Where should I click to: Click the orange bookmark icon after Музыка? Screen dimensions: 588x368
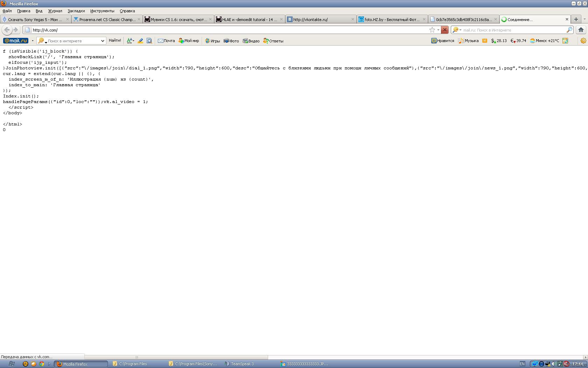click(485, 41)
